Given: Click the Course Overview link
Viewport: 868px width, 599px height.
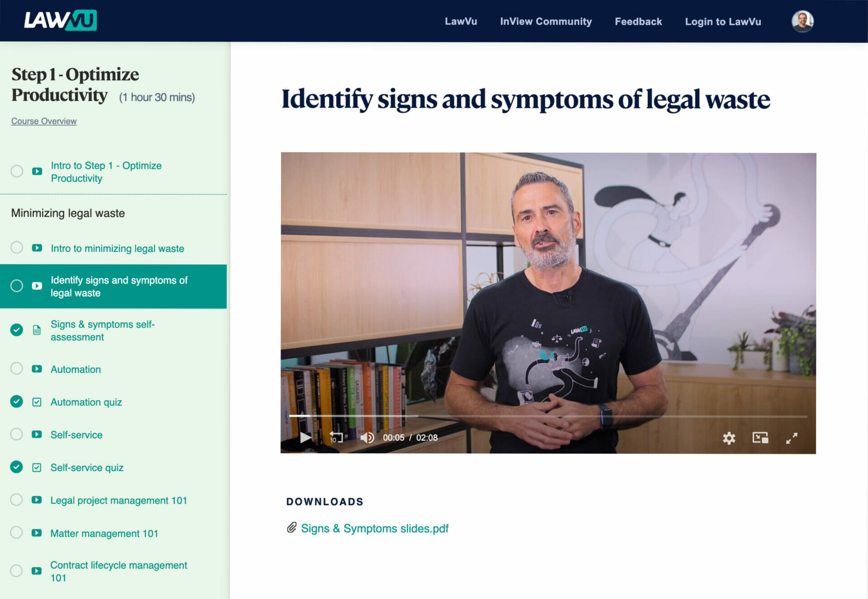Looking at the screenshot, I should (x=43, y=121).
